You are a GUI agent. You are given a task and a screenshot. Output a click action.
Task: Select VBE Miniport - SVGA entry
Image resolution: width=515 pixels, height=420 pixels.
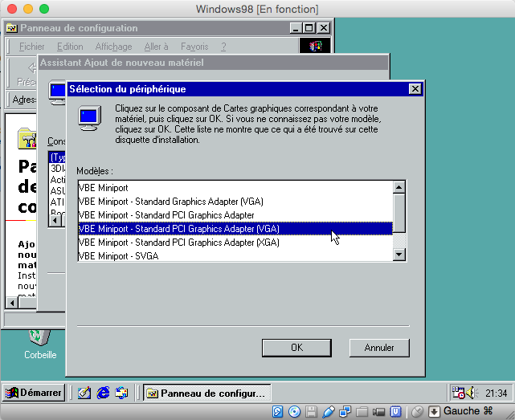coord(235,256)
